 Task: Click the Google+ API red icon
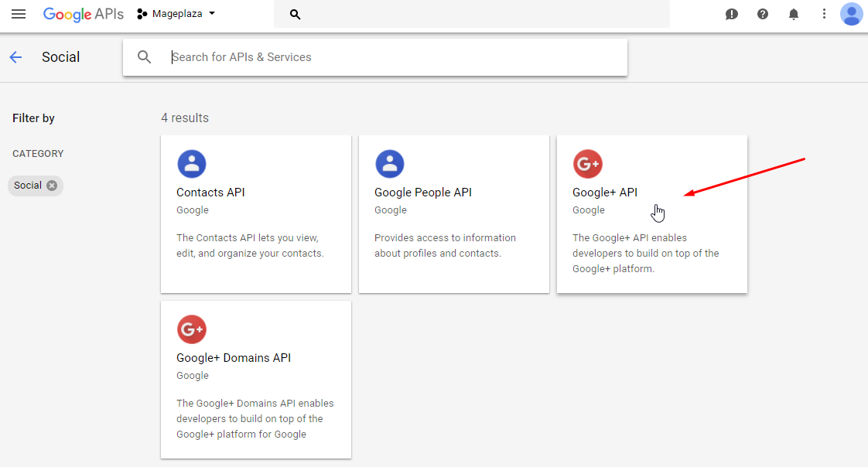pyautogui.click(x=587, y=164)
